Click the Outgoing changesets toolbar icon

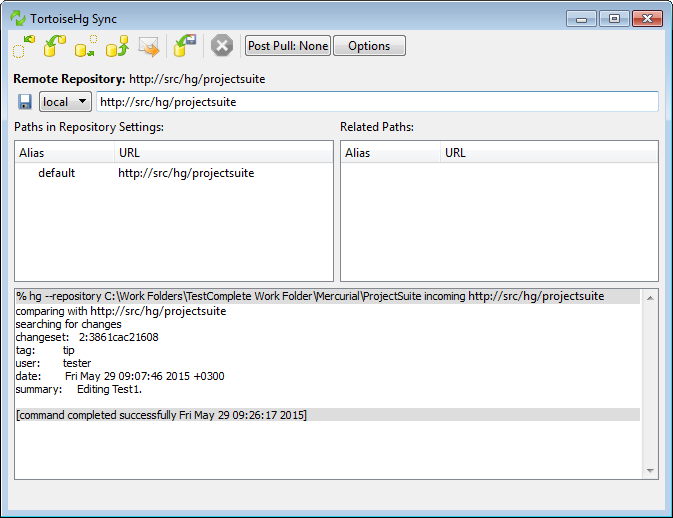tap(86, 46)
